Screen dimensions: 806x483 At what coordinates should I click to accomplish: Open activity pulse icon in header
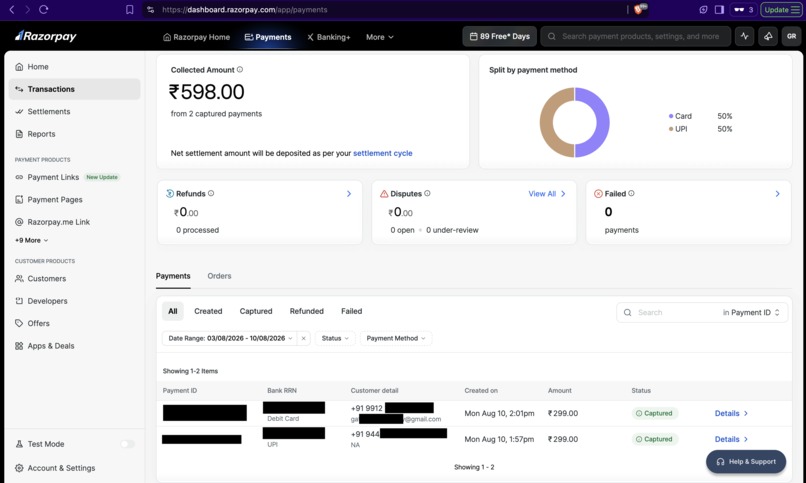(744, 36)
